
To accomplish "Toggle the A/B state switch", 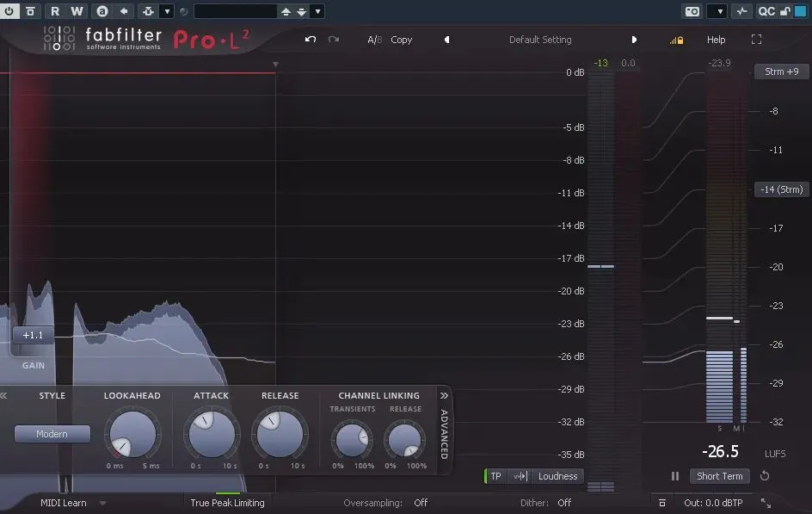I will click(374, 40).
